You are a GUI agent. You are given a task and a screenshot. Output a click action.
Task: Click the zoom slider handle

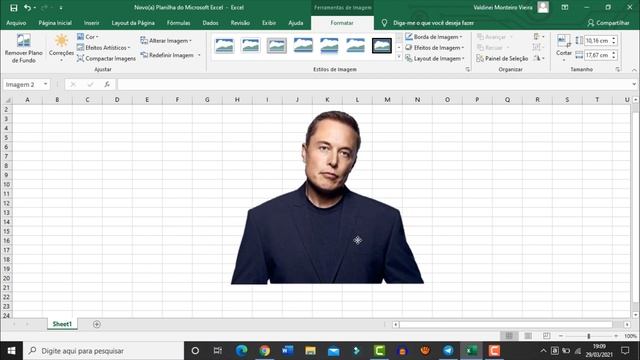coord(589,336)
